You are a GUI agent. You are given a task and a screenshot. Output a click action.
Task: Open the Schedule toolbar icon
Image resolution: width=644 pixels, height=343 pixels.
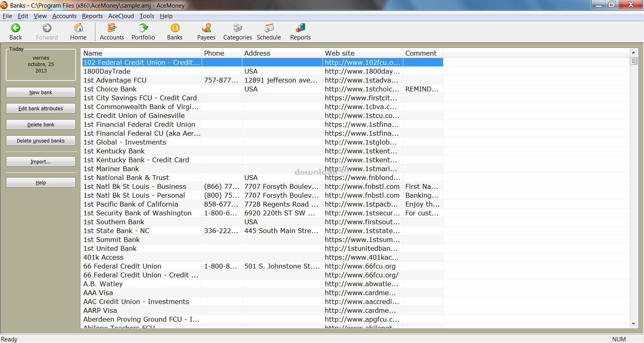[269, 28]
